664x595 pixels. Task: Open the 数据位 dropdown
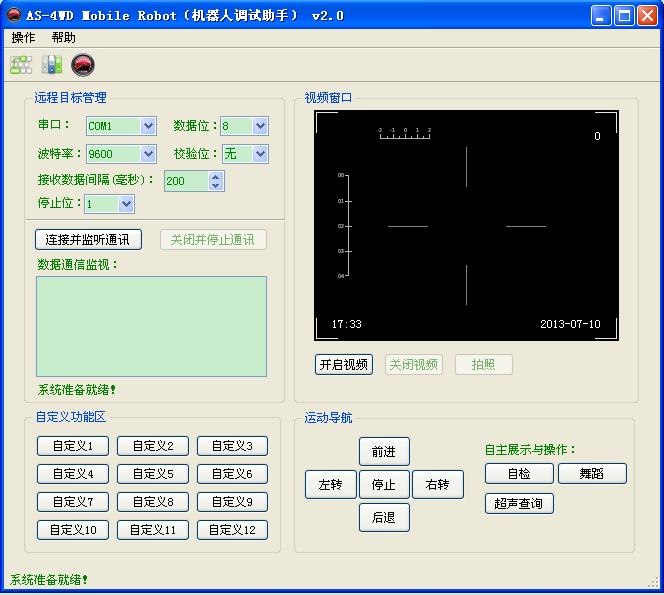pyautogui.click(x=260, y=126)
